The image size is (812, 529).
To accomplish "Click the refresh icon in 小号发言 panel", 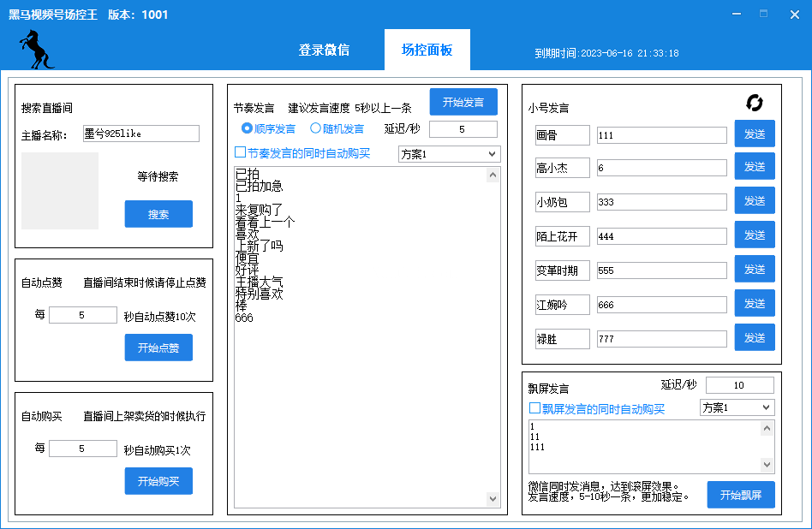I will point(755,103).
